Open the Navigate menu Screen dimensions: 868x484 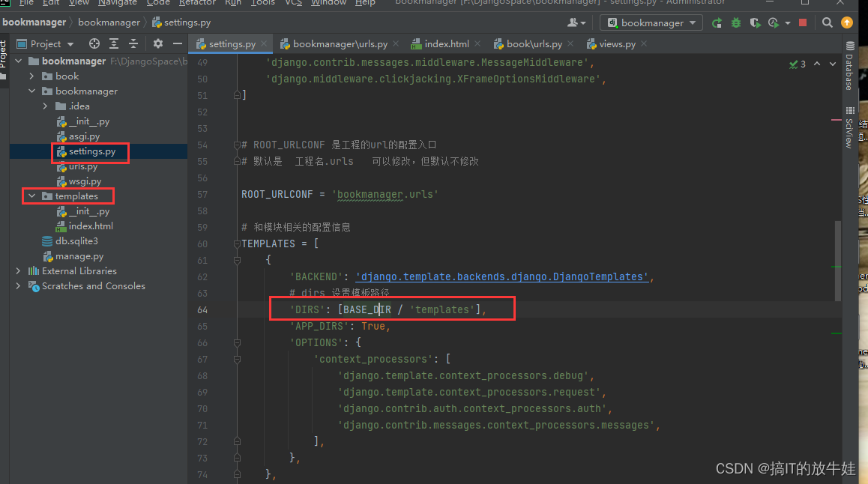click(118, 3)
